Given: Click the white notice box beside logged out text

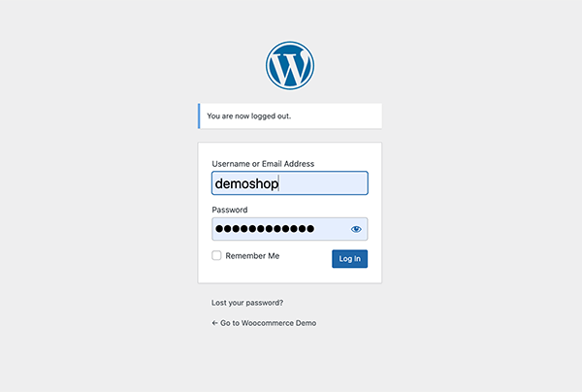Looking at the screenshot, I should 336,116.
